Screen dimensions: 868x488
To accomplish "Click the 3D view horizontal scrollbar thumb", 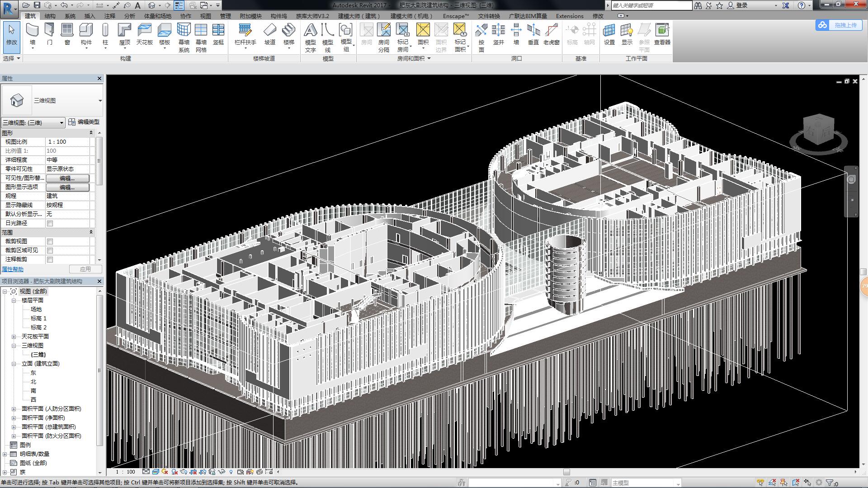I will (x=566, y=472).
